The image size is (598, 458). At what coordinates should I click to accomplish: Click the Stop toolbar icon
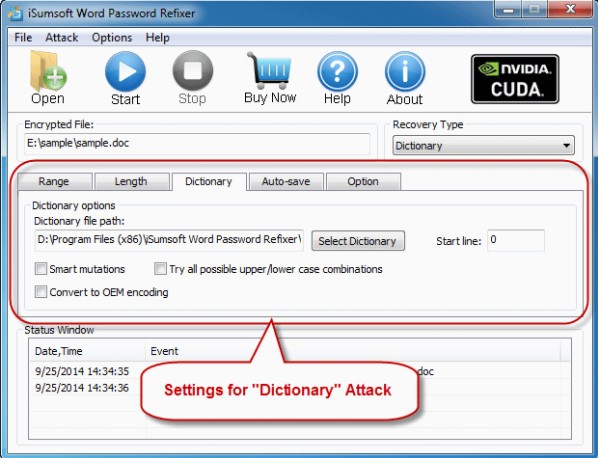193,71
